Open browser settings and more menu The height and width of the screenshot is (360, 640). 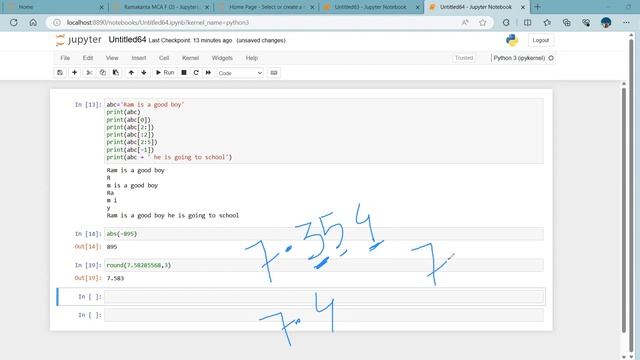point(626,22)
